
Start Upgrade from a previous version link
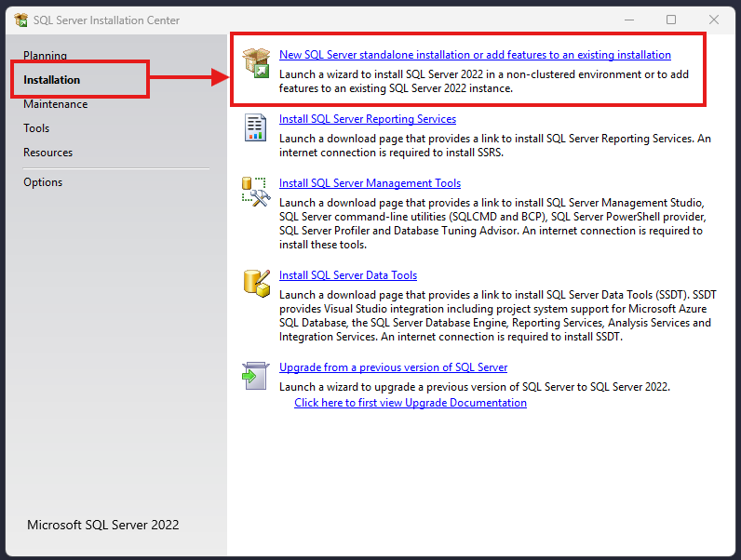[x=393, y=367]
